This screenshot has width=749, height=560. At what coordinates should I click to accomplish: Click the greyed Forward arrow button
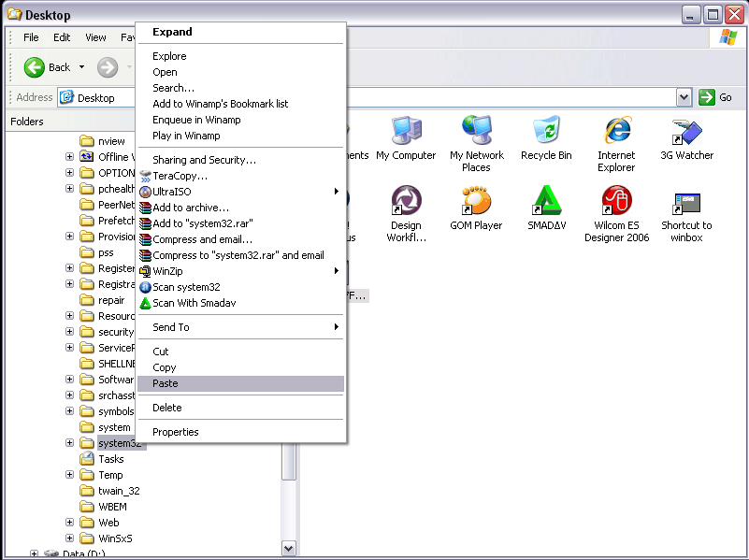point(108,67)
